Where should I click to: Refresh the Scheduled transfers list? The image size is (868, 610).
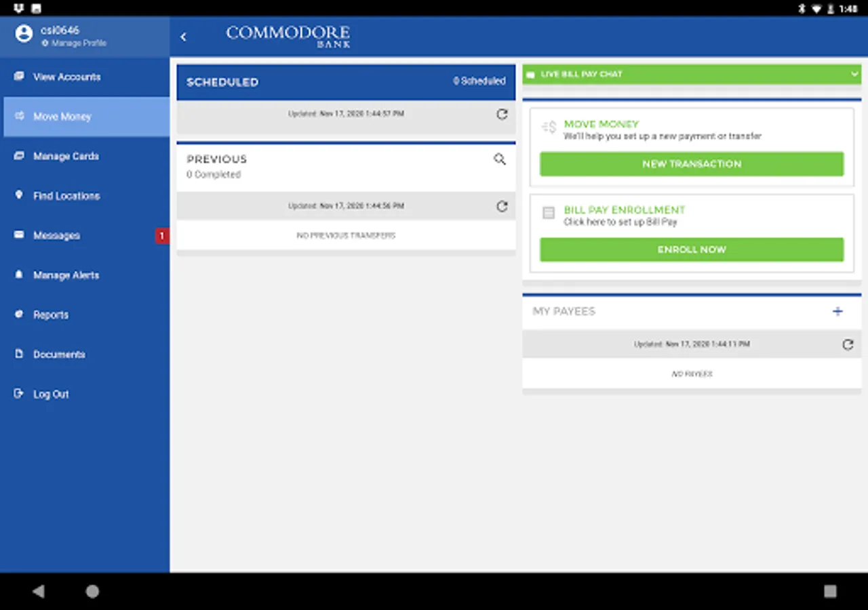coord(502,114)
